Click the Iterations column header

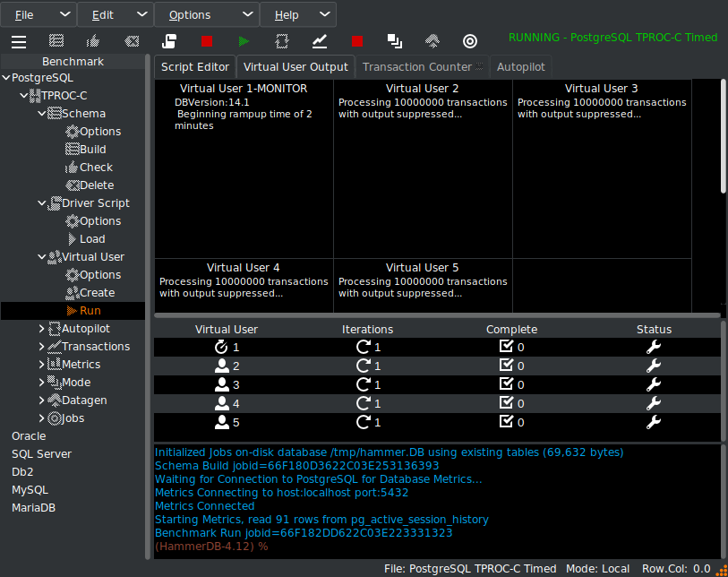click(x=367, y=330)
